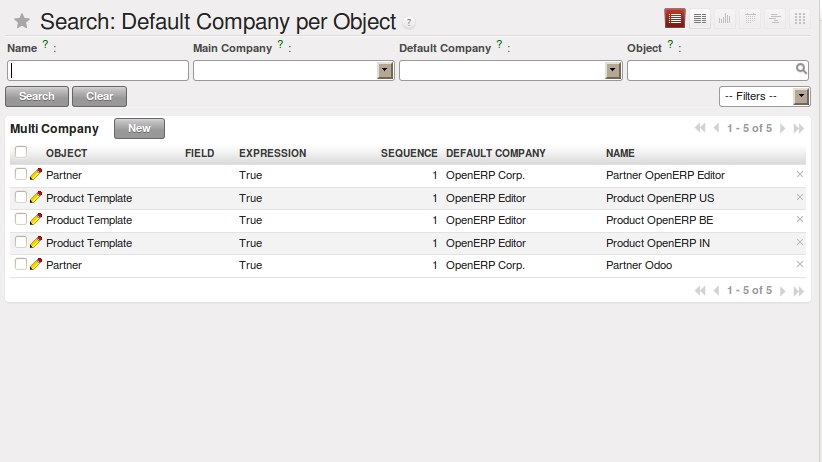The image size is (822, 462).
Task: Sort by the Default Company column header
Action: [x=495, y=153]
